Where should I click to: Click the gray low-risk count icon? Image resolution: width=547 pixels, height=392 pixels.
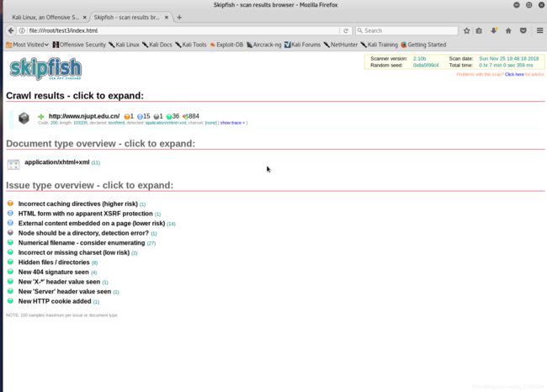pos(157,116)
